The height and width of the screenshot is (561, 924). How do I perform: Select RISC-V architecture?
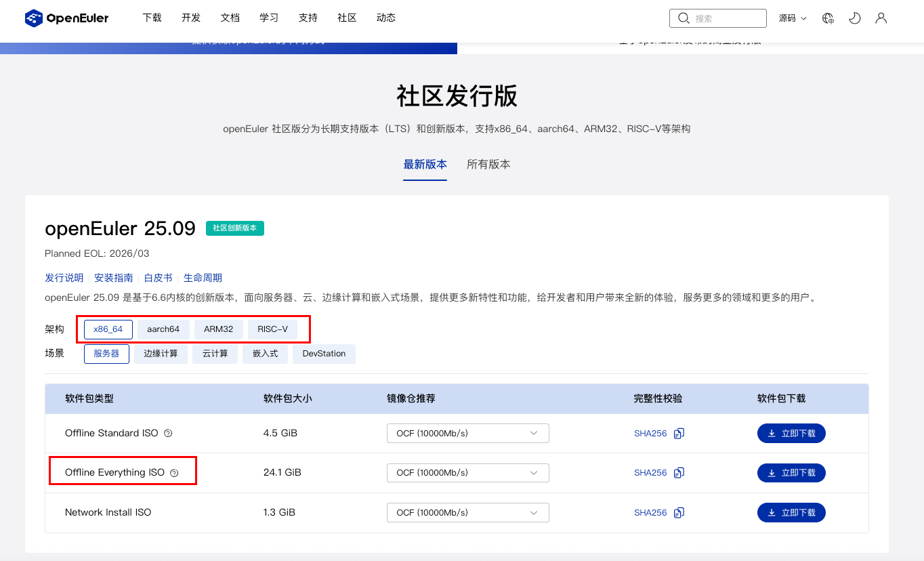tap(272, 329)
